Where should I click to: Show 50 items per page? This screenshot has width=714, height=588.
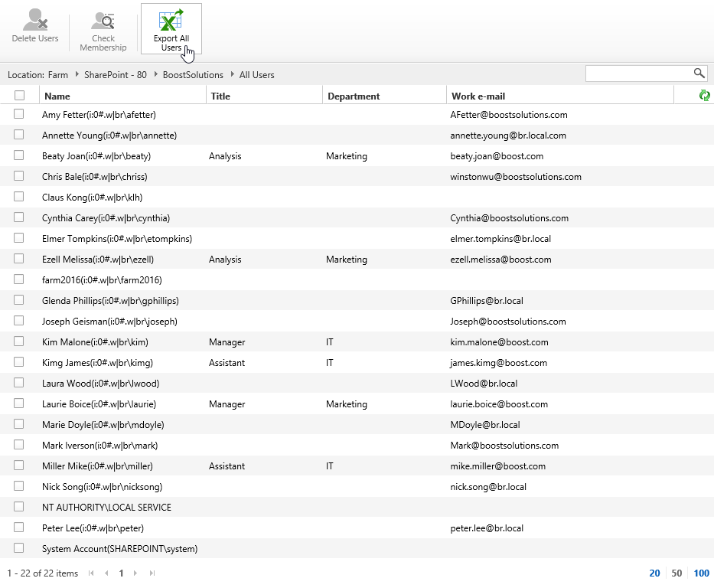(x=677, y=573)
